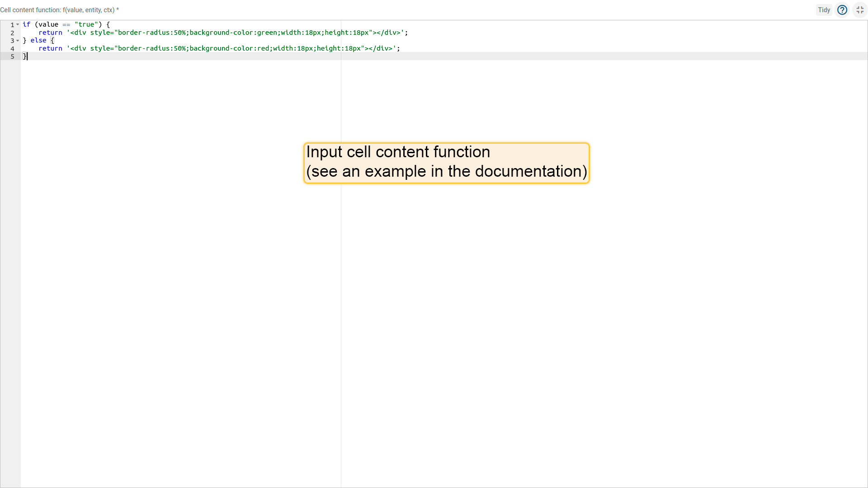Open the help question mark icon

click(842, 10)
